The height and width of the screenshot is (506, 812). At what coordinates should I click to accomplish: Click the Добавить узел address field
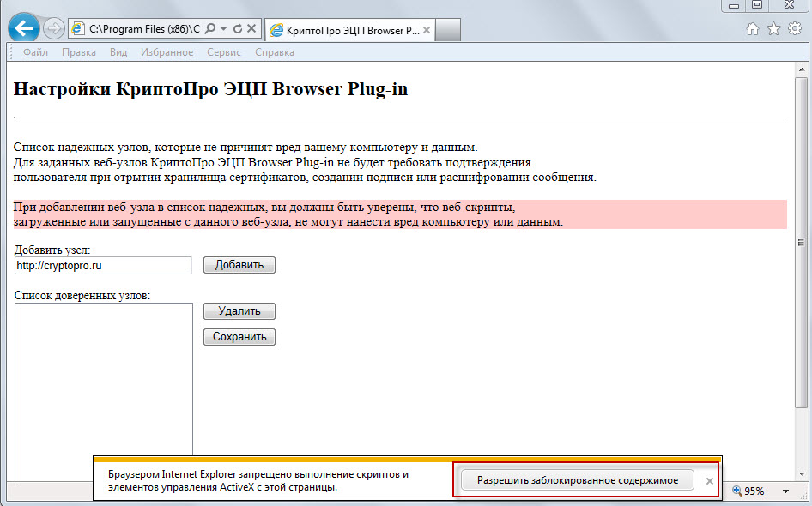103,266
